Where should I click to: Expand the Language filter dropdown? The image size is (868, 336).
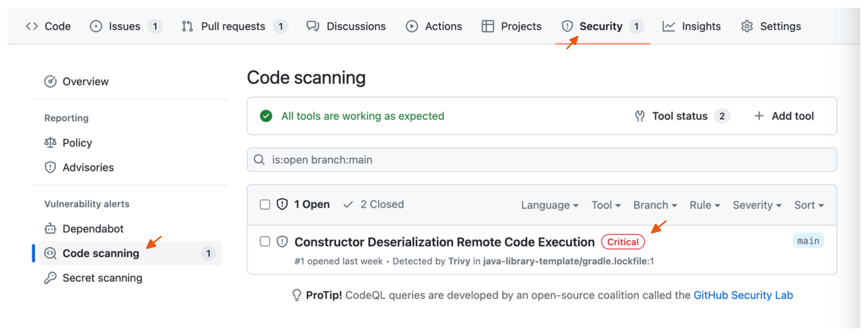[x=549, y=205]
